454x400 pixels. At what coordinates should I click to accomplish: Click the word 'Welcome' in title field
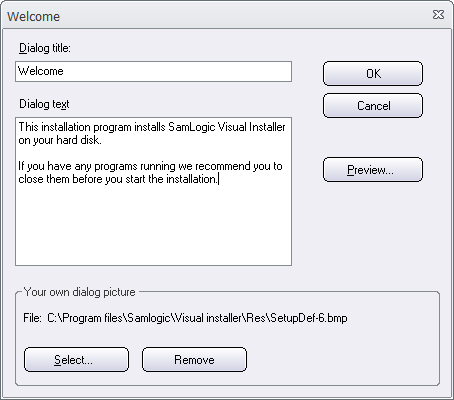point(41,71)
